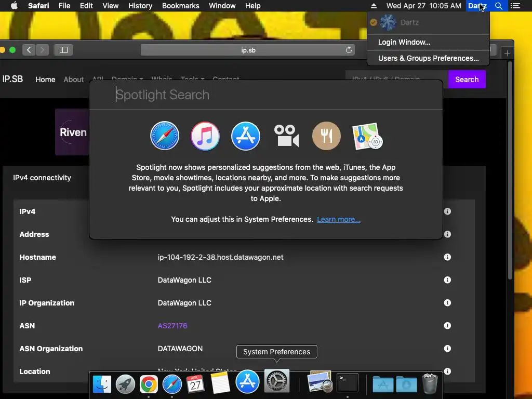Click the Riven banner thumbnail
Image resolution: width=532 pixels, height=399 pixels.
[72, 132]
